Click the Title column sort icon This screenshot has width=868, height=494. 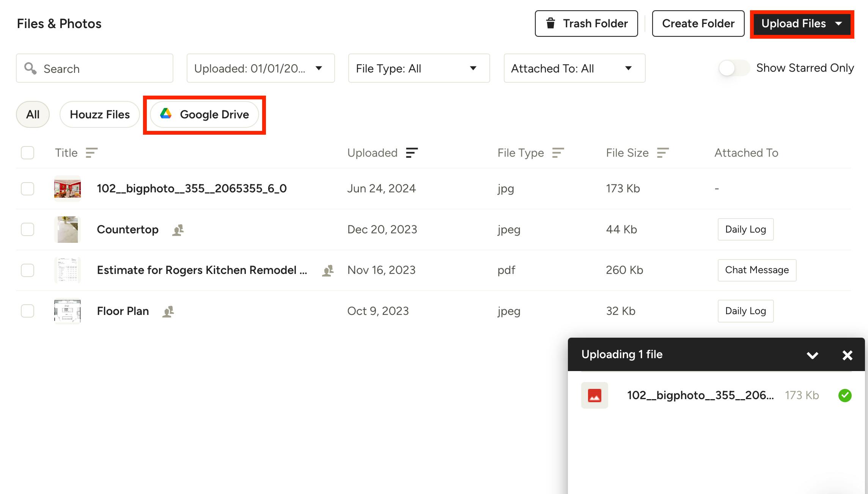[91, 153]
